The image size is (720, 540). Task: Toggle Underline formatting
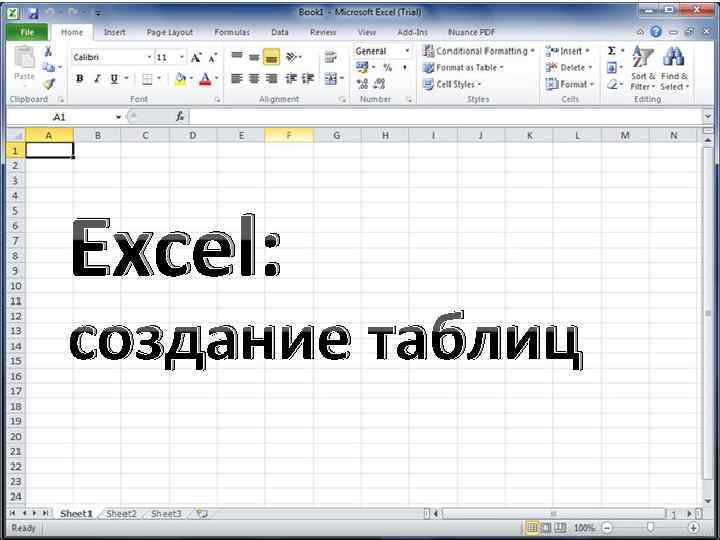[x=114, y=79]
